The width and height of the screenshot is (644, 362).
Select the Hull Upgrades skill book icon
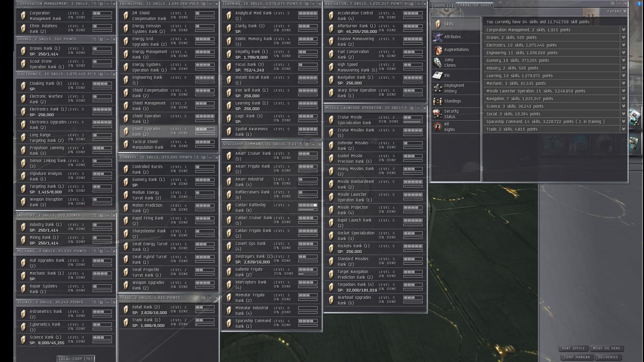click(x=23, y=263)
